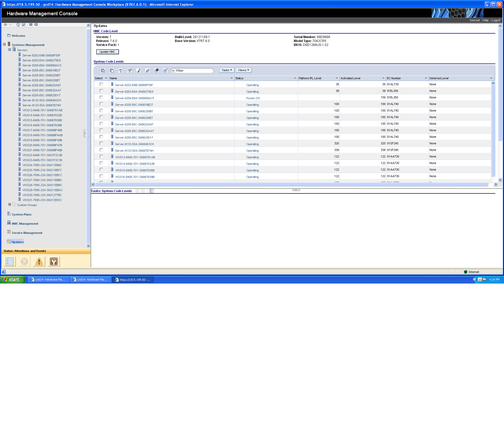
Task: Open the serviceable events wrench icon
Action: (x=54, y=261)
